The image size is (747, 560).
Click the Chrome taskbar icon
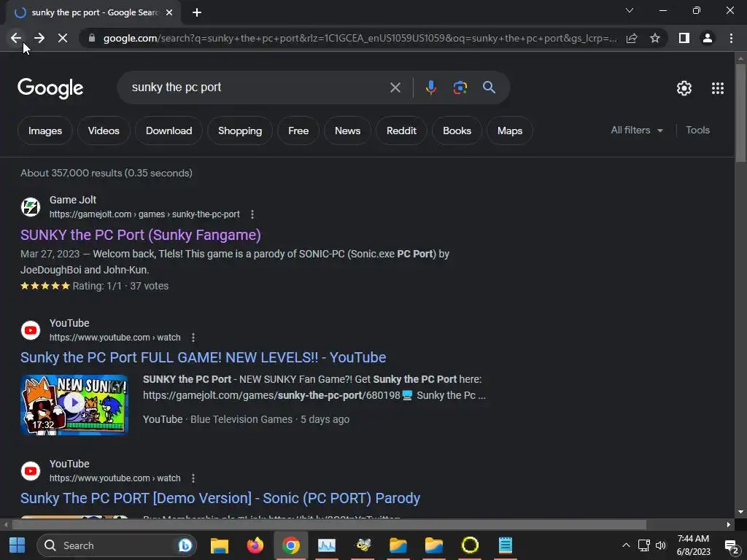click(x=290, y=545)
